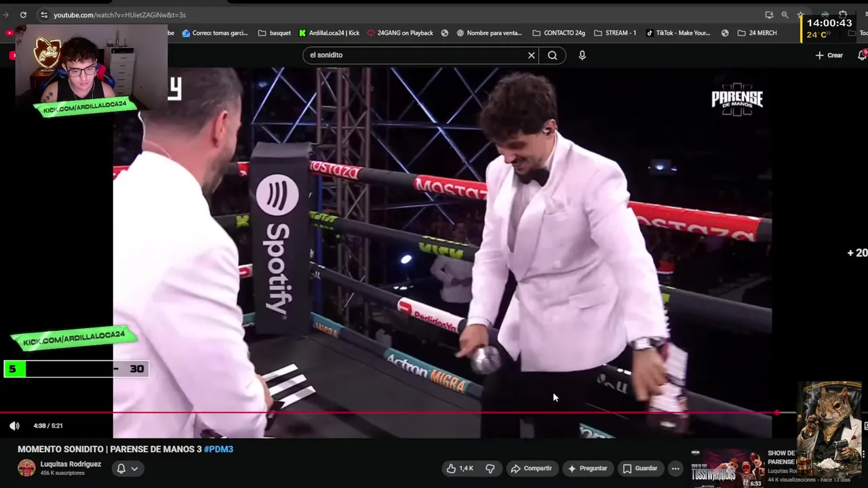
Task: Open the 'STREAM - 1' bookmarks folder
Action: click(615, 33)
